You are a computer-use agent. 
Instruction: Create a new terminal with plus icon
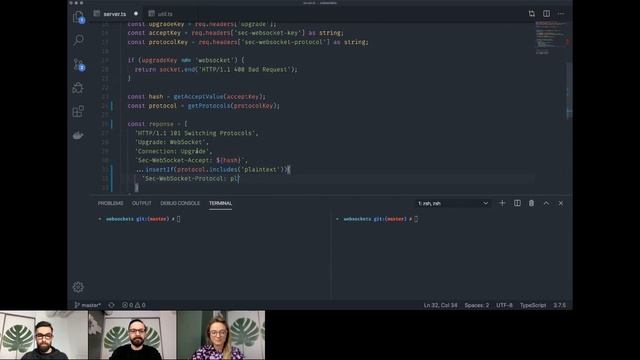tap(502, 203)
